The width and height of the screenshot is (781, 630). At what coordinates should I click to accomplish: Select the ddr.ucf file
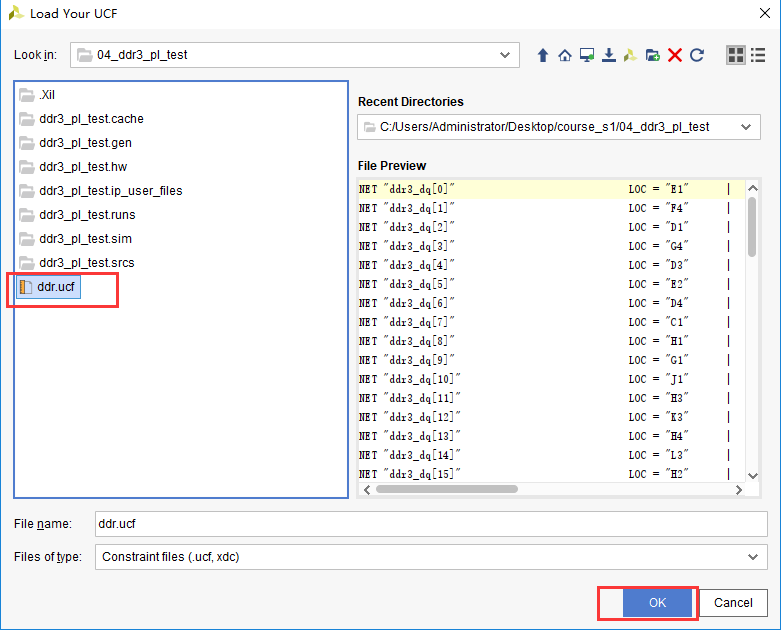48,287
